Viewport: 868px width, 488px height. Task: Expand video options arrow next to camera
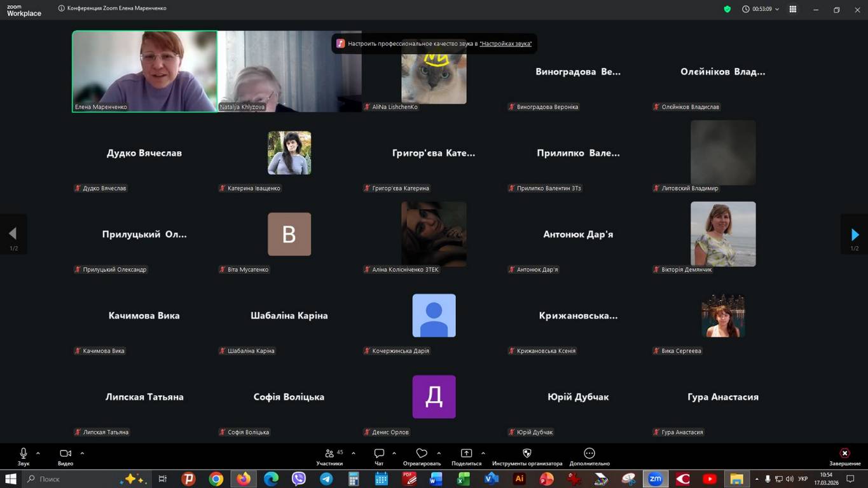(x=82, y=453)
